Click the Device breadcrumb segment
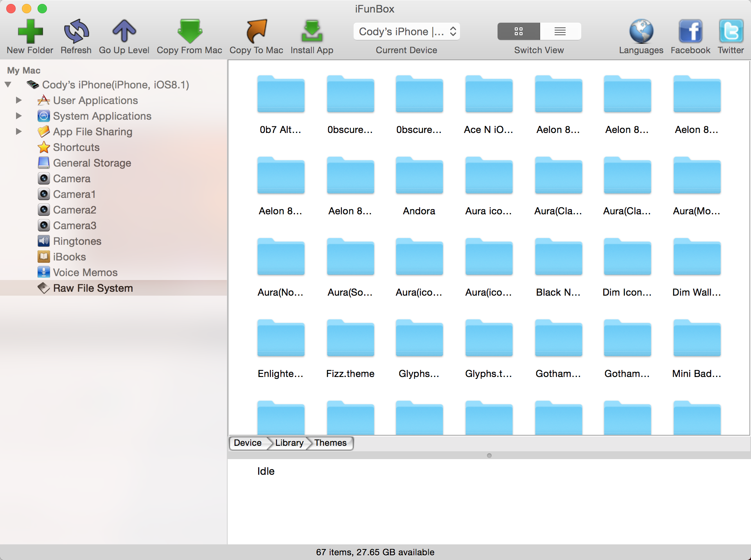 248,443
